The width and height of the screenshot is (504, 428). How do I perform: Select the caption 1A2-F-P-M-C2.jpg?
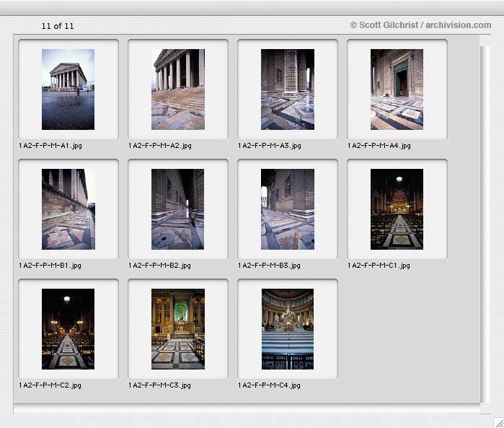50,385
